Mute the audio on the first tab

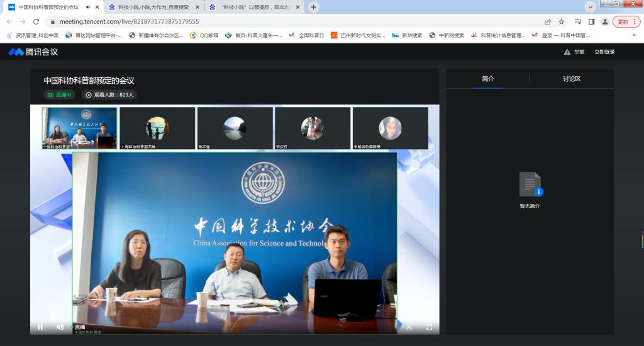pyautogui.click(x=88, y=7)
